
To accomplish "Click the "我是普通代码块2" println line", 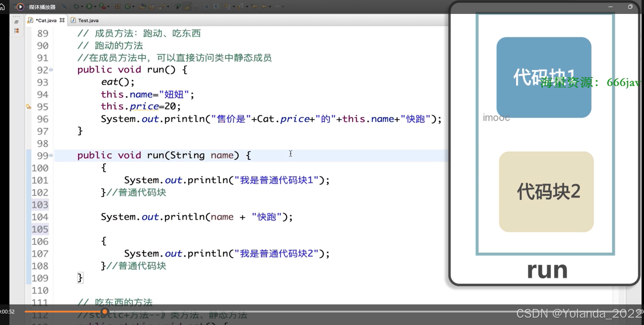I will 227,253.
